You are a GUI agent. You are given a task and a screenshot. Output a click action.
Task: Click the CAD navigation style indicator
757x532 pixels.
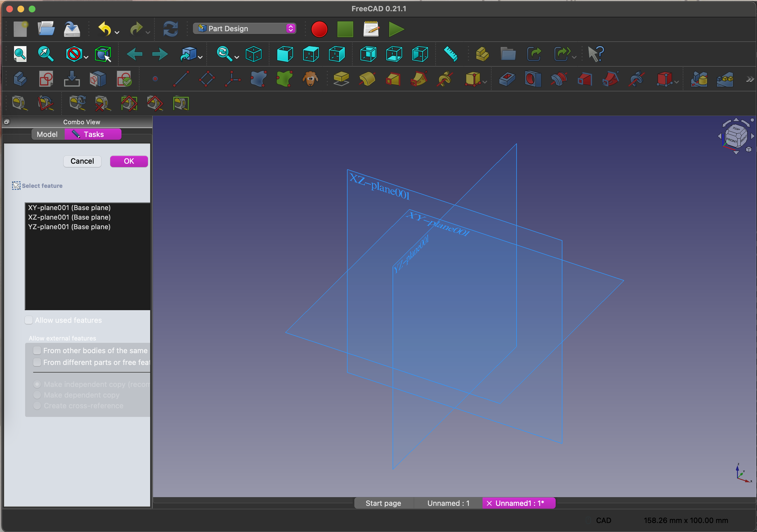[x=603, y=520]
